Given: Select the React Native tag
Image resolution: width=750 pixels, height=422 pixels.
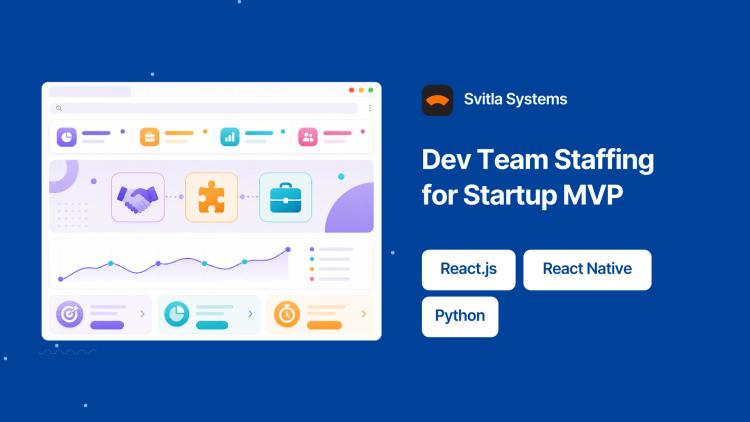Looking at the screenshot, I should [x=587, y=269].
